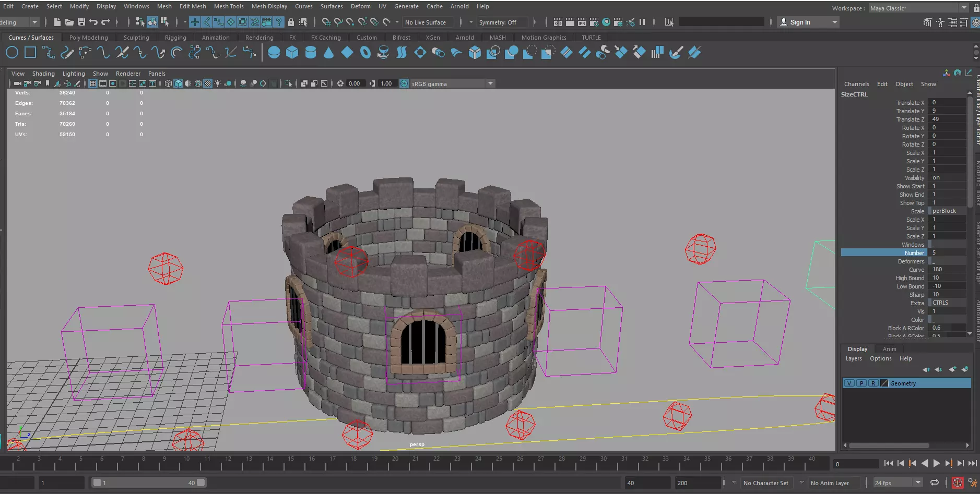Click the Auto Keyframe toggle icon

click(x=958, y=483)
